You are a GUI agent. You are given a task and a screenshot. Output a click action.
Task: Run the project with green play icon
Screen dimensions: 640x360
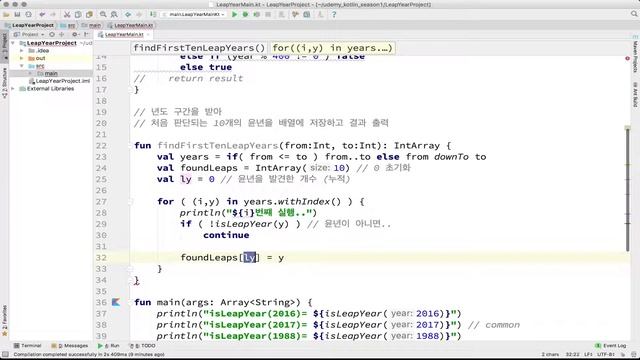click(x=234, y=14)
